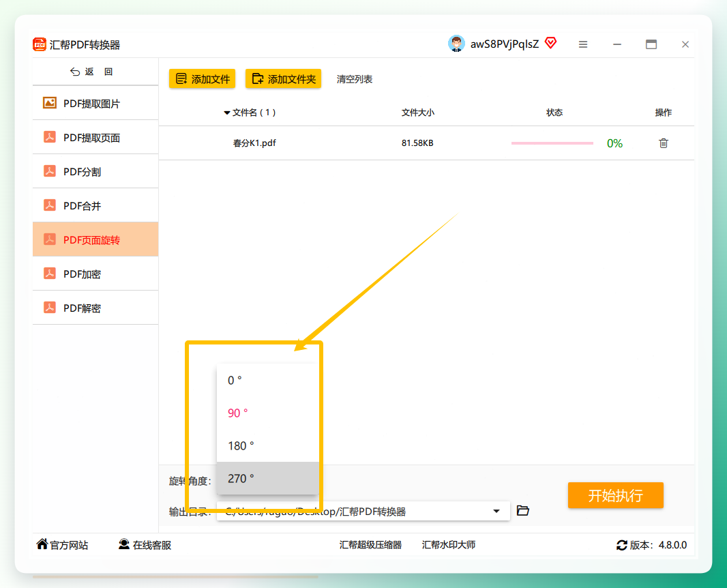
Task: Click the red VIP diamond icon
Action: point(550,43)
